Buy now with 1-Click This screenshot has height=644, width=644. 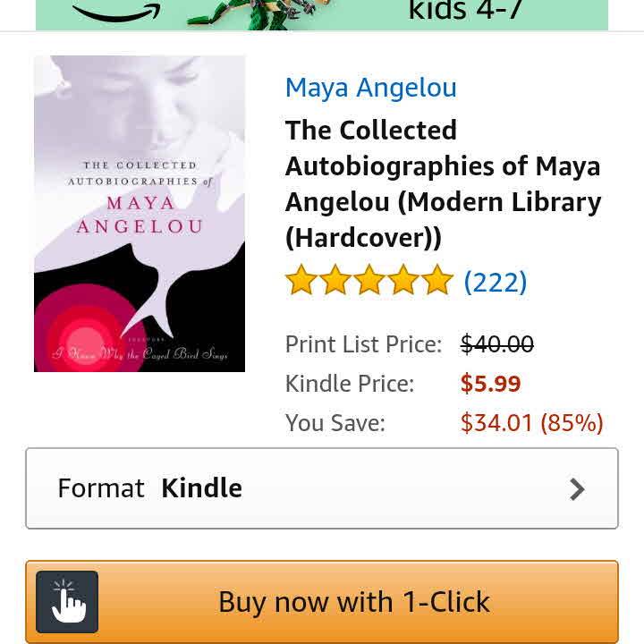point(322,602)
